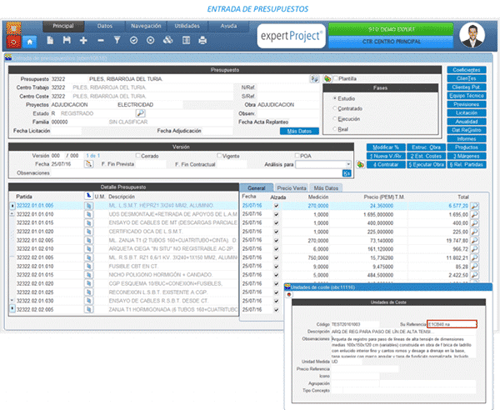The image size is (500, 410).
Task: Click the colorful icon left of 4 Contratar
Action: (x=360, y=165)
